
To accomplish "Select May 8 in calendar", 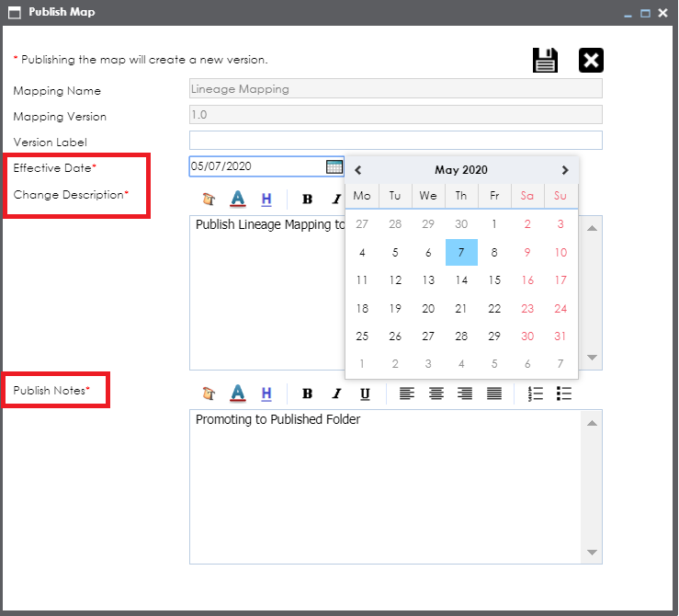I will 494,252.
